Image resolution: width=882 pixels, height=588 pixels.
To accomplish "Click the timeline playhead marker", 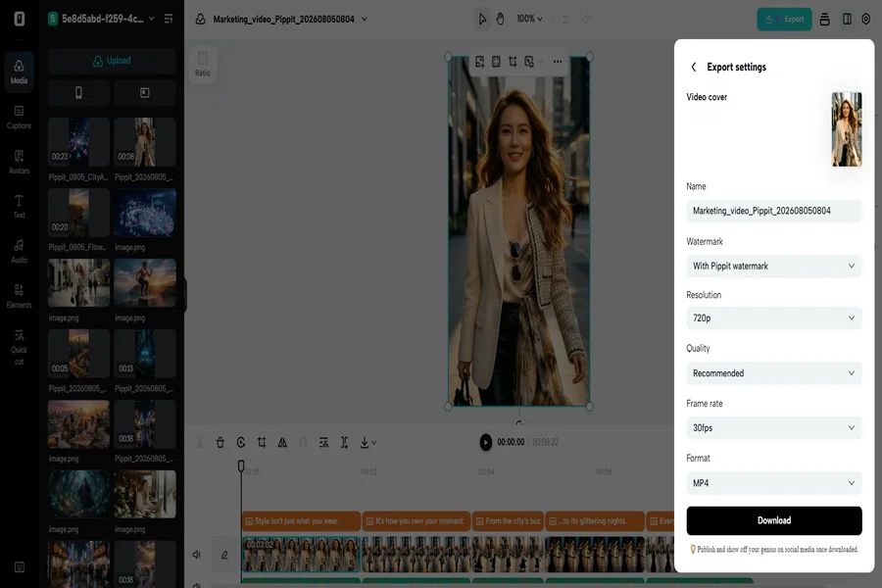I will pos(241,465).
